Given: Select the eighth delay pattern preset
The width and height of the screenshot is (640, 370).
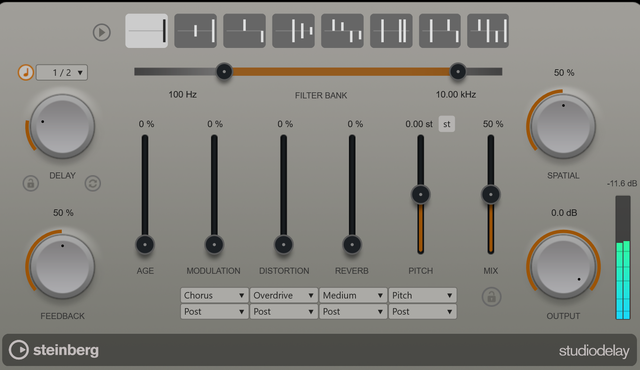Looking at the screenshot, I should coord(488,31).
